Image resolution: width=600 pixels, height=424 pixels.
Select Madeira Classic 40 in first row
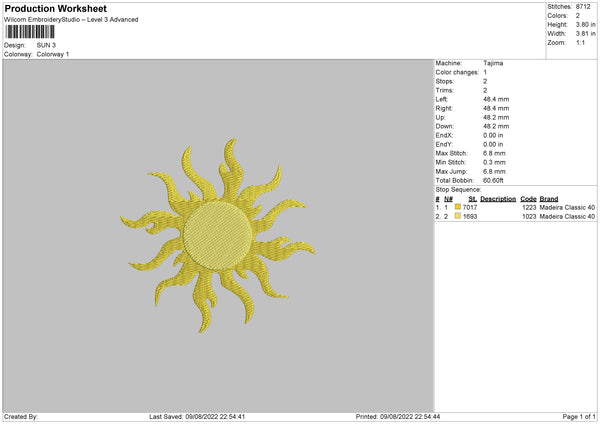pos(567,207)
